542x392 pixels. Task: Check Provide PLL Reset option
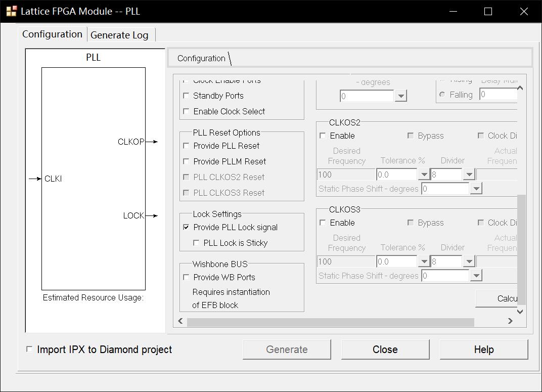(x=186, y=146)
